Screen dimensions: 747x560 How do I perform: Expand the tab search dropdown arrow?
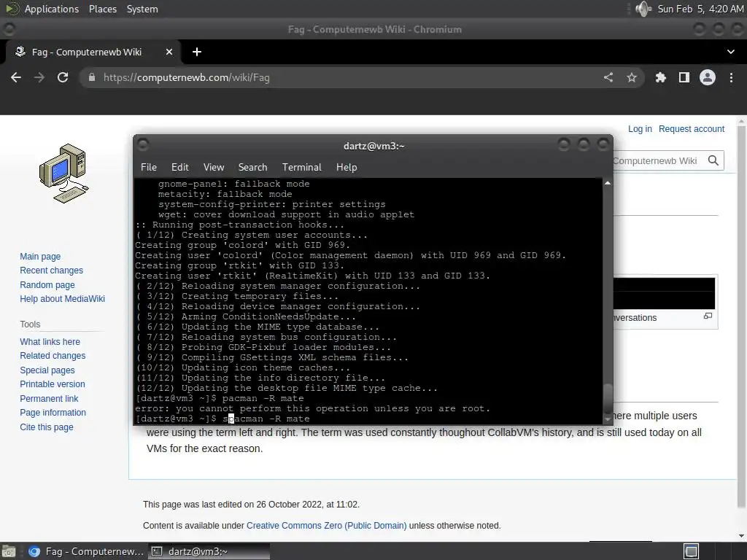[731, 52]
